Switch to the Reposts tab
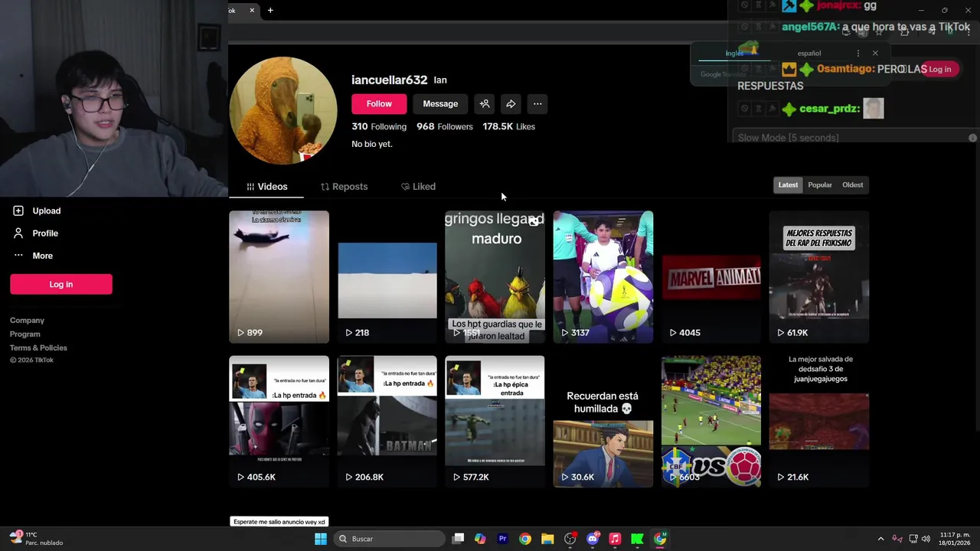Image resolution: width=980 pixels, height=551 pixels. (344, 187)
